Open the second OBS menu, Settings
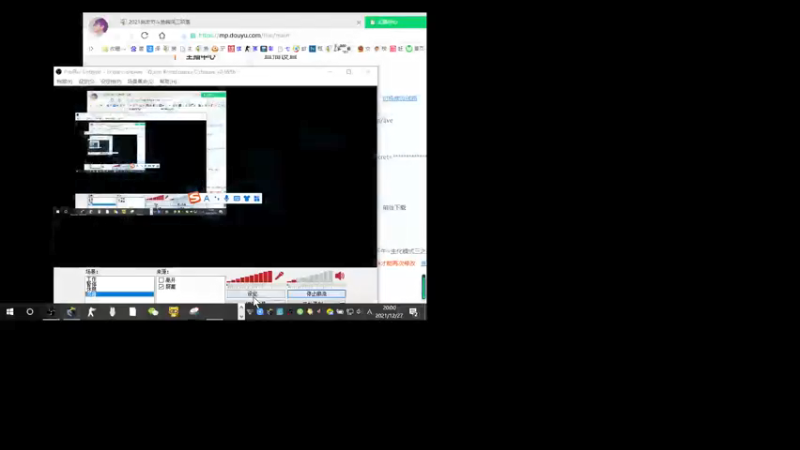Image resolution: width=800 pixels, height=450 pixels. tap(86, 82)
